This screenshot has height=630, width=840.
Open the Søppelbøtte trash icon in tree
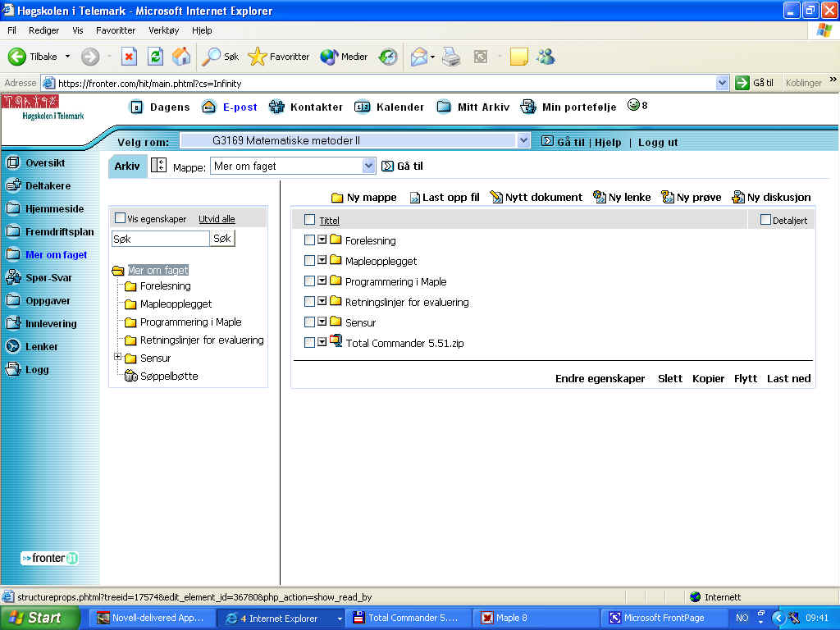point(130,376)
